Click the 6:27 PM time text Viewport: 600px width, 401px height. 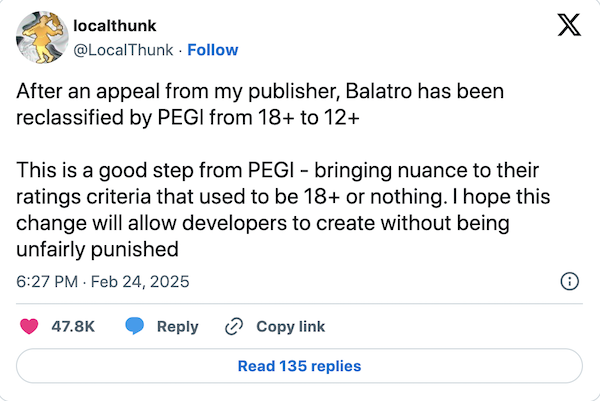point(46,282)
